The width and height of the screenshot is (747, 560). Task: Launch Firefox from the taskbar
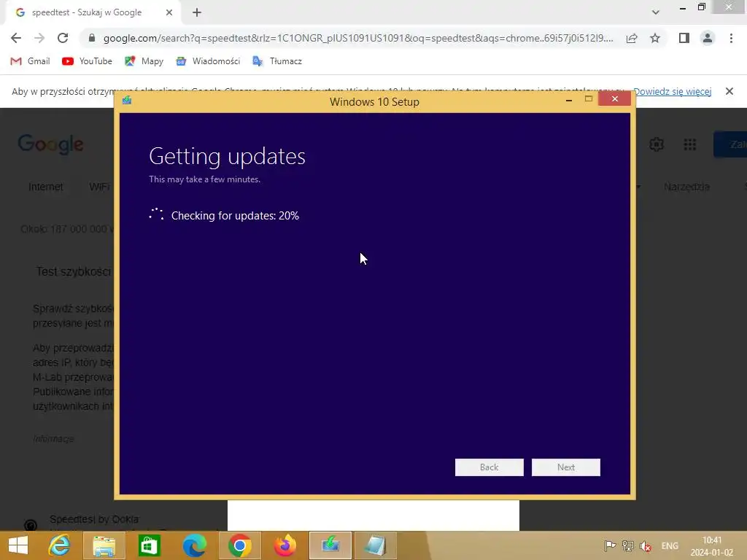click(x=285, y=545)
